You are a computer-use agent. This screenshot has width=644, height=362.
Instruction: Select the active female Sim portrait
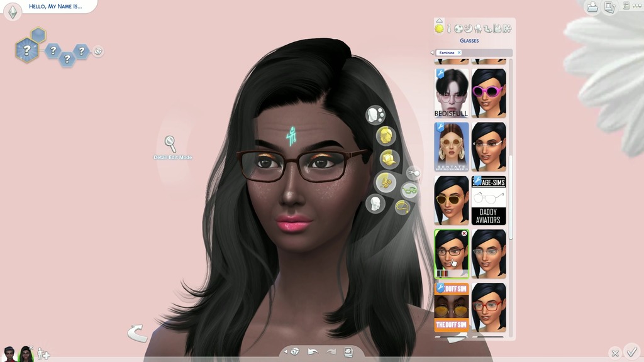tap(25, 353)
